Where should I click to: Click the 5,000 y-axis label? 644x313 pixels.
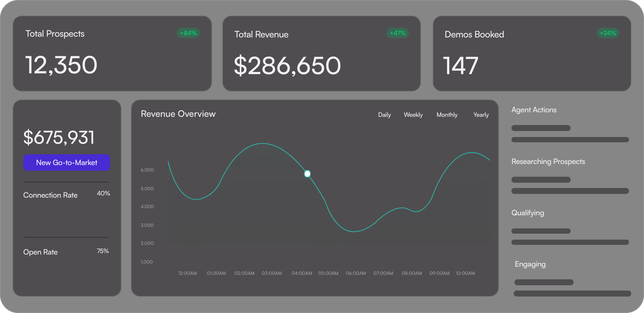tap(147, 188)
